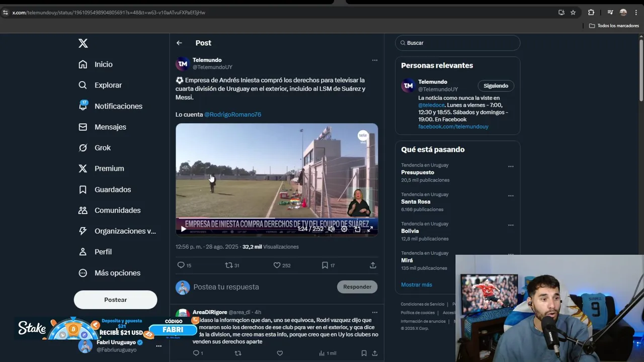Open Premium in the sidebar
The height and width of the screenshot is (362, 644).
click(101, 168)
